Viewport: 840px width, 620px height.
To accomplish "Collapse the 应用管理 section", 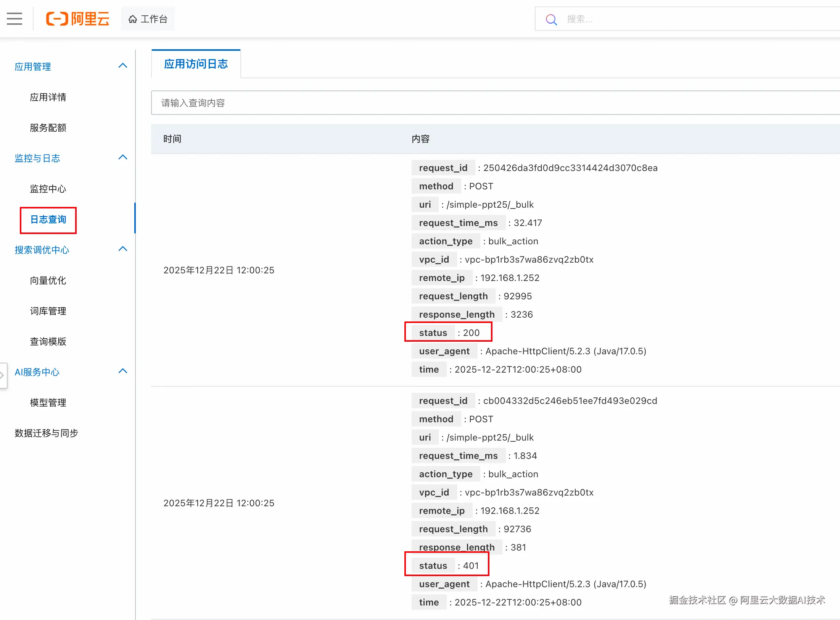I will click(123, 66).
